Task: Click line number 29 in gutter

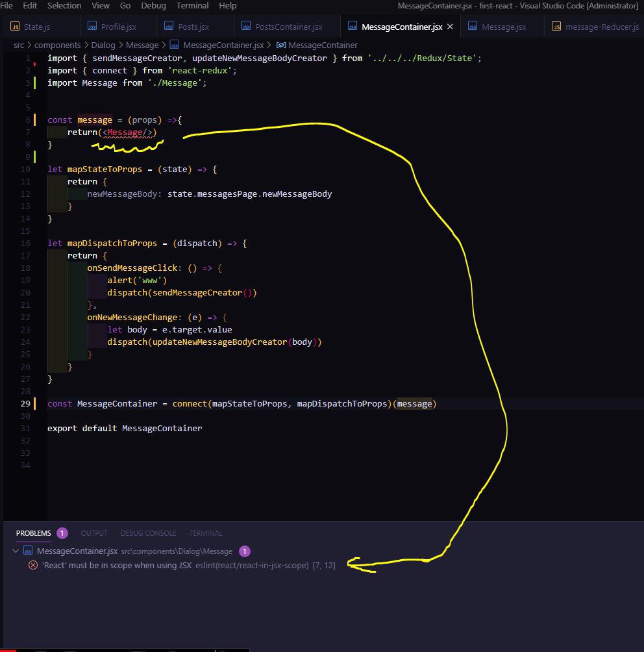Action: pyautogui.click(x=25, y=404)
